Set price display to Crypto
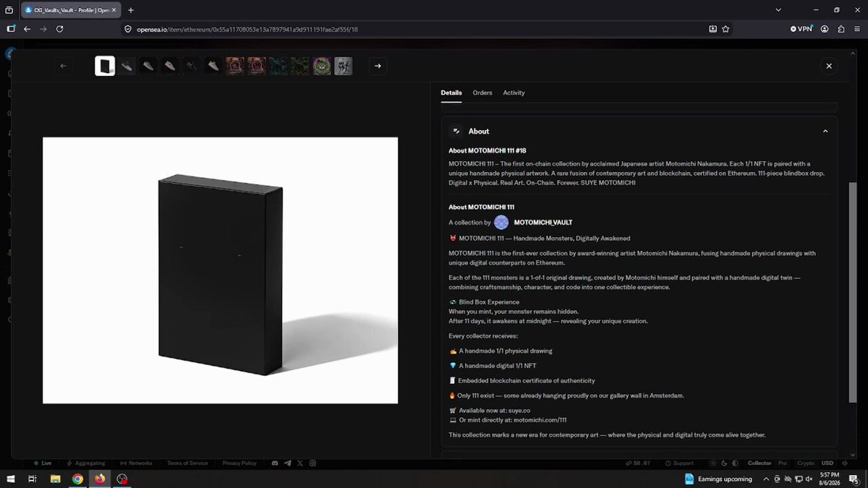The image size is (868, 488). (x=805, y=463)
